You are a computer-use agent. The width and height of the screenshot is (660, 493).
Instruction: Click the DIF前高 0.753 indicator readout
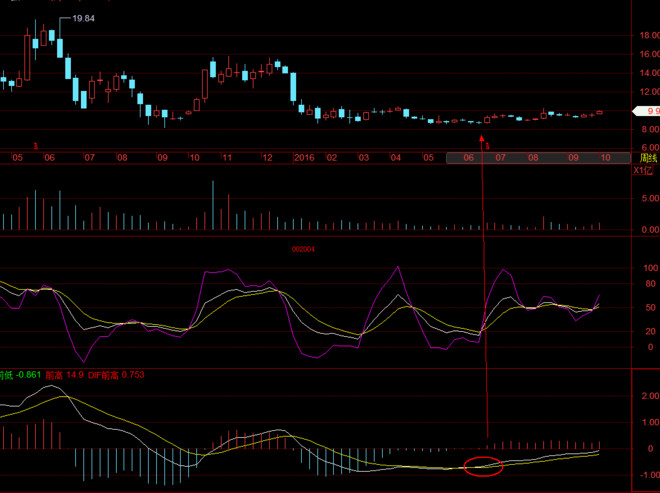116,375
